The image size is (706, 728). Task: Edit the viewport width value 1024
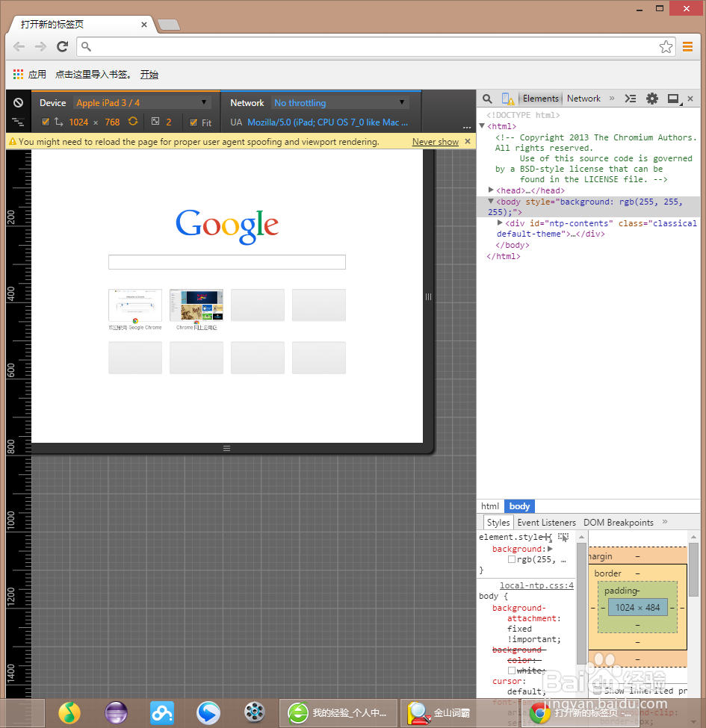pyautogui.click(x=78, y=122)
